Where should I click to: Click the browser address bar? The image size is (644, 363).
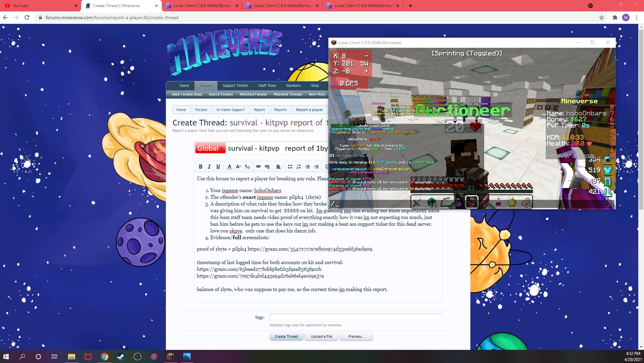pyautogui.click(x=316, y=17)
